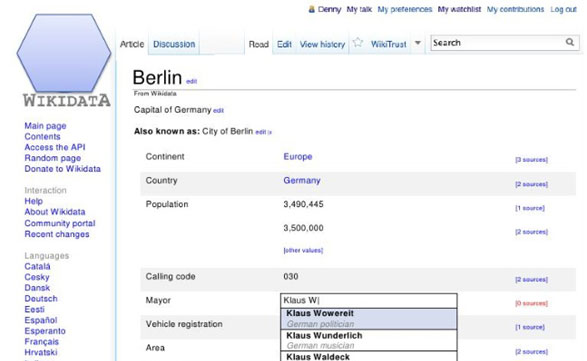Viewport: 587px width, 361px height.
Task: Open Deutsch language link in sidebar
Action: pos(41,298)
